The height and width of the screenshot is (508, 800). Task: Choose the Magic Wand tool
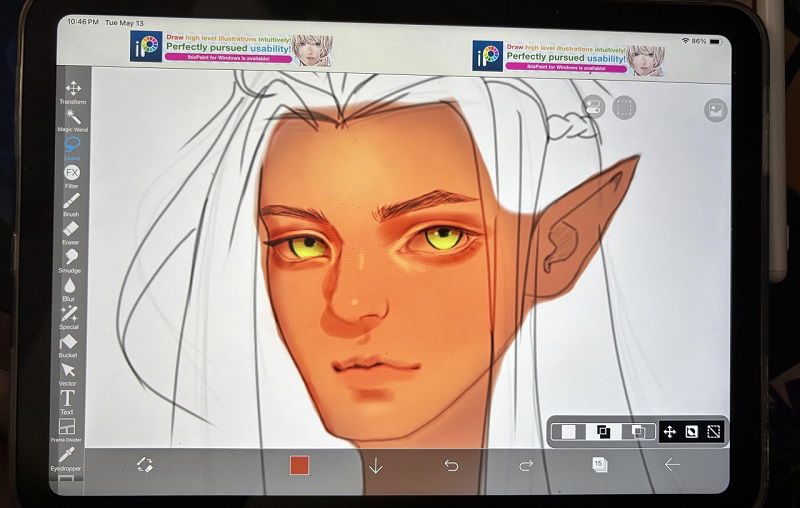point(72,118)
